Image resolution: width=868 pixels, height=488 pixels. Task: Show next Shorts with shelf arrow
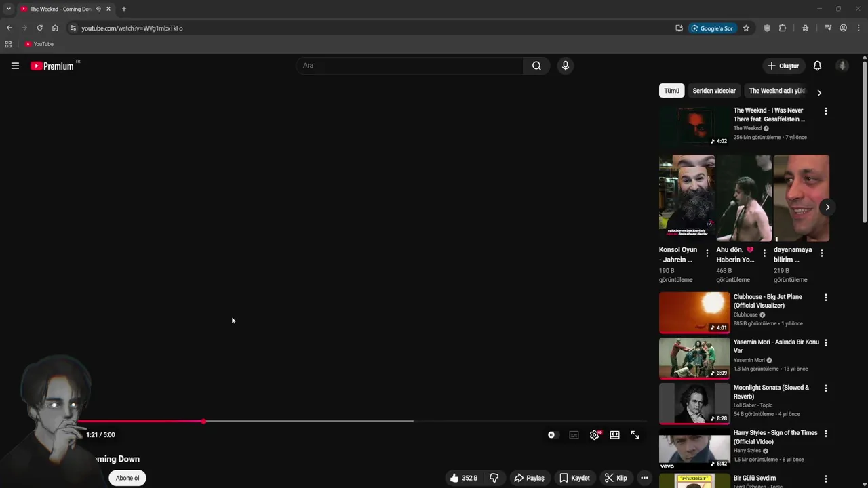pos(827,207)
